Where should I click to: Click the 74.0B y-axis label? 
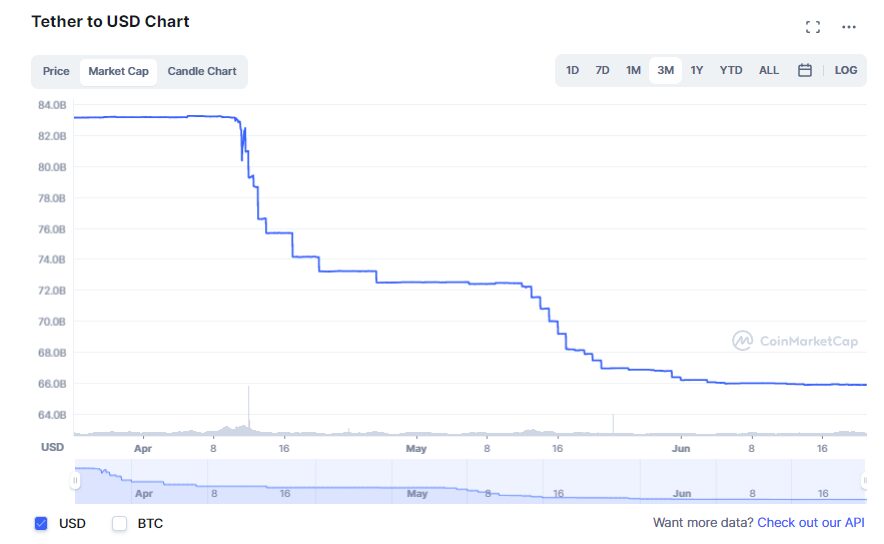click(52, 260)
